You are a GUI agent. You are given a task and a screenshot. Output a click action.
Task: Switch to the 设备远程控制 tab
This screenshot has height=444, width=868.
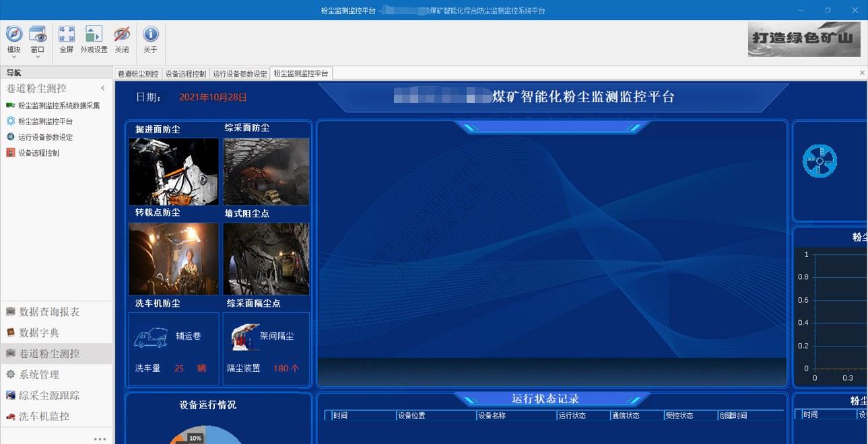coord(185,73)
